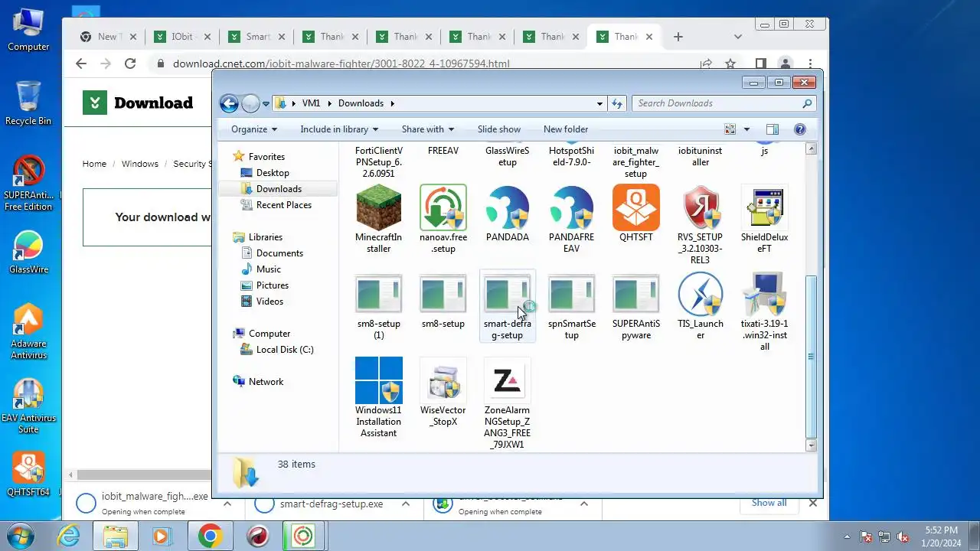Click the Explorer vertical scrollbar down arrow
The width and height of the screenshot is (980, 551).
[x=812, y=445]
